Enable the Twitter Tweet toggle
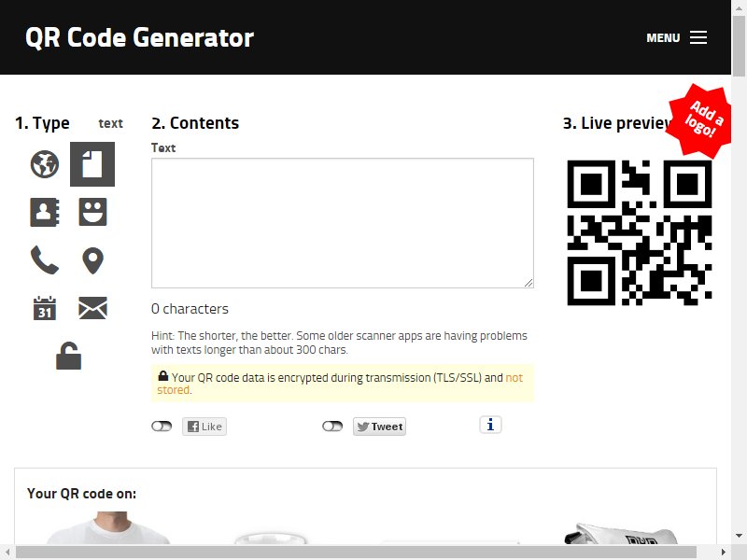The height and width of the screenshot is (560, 747). (x=332, y=427)
